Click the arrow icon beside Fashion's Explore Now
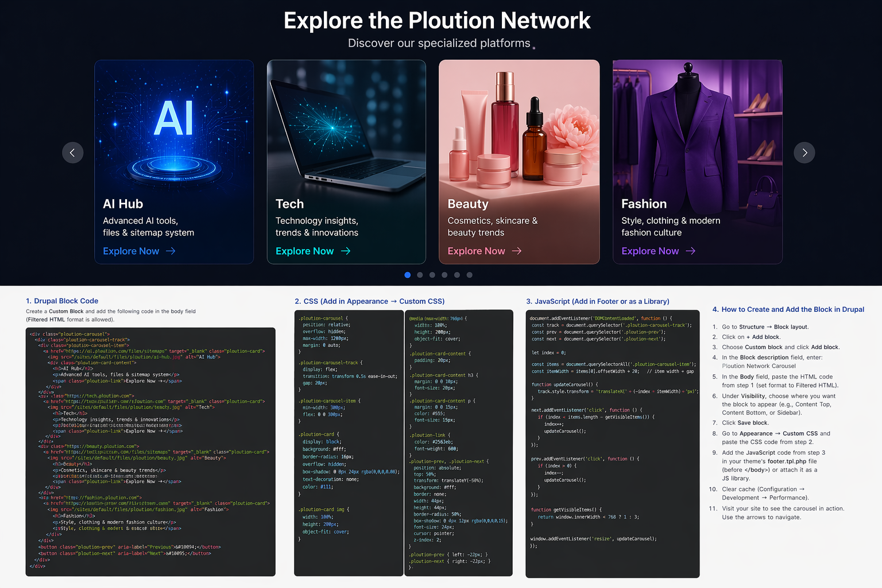The image size is (882, 588). pyautogui.click(x=690, y=251)
